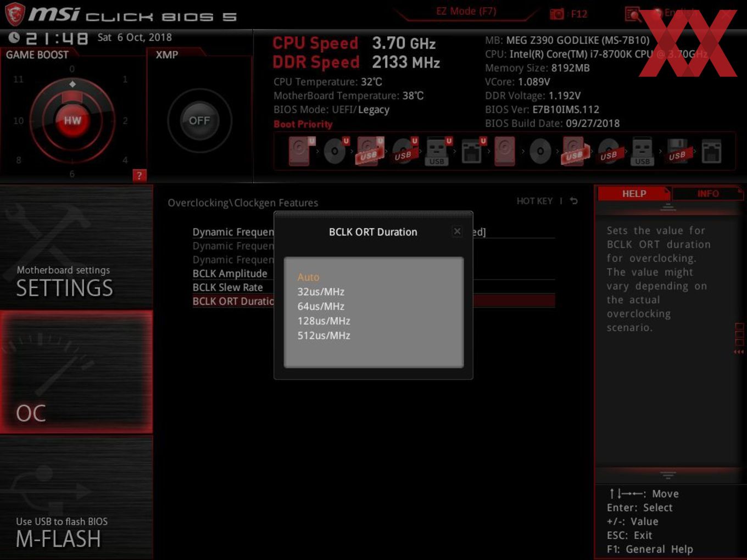
Task: Click the CPU Temperature 32°C reading
Action: (328, 82)
